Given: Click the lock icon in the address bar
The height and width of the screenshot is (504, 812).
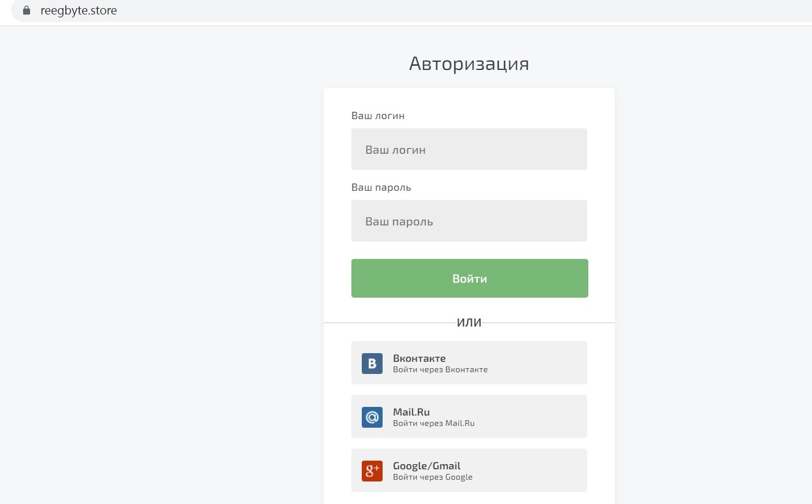Looking at the screenshot, I should (x=27, y=10).
